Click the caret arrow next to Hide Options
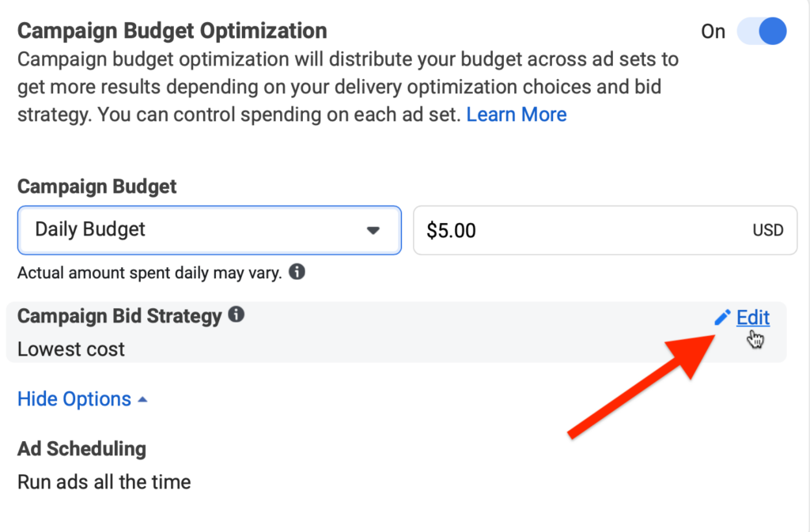Viewport: 810px width, 532px height. 142,400
